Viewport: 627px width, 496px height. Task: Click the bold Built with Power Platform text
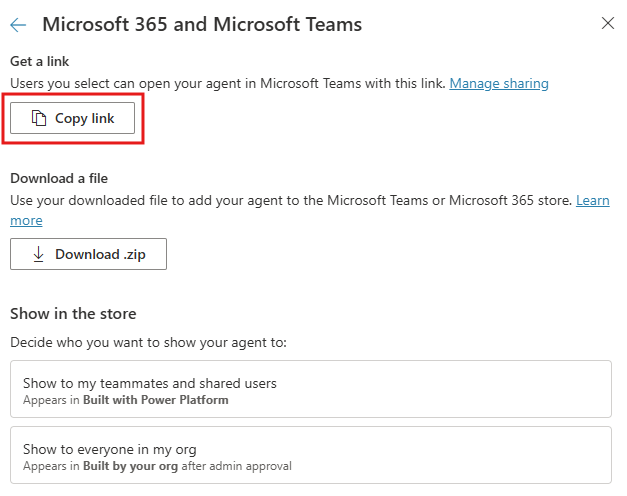click(x=156, y=400)
